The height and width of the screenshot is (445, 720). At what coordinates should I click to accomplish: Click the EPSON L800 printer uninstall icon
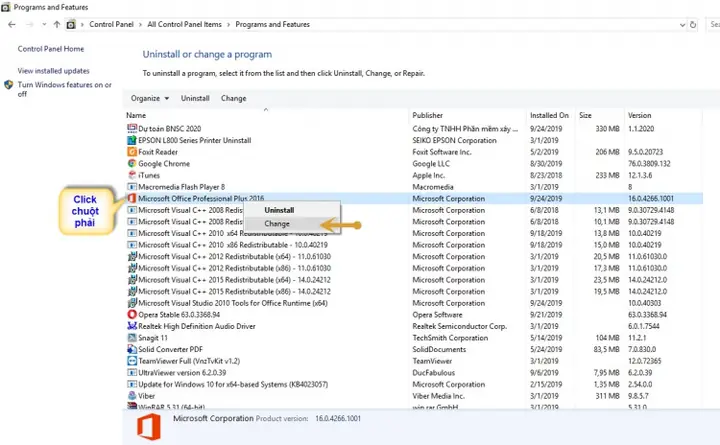132,140
